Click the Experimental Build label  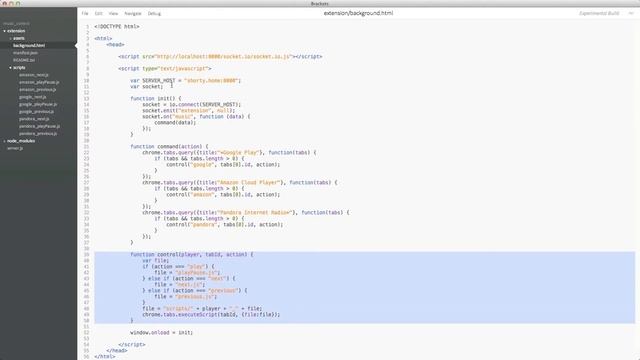[599, 13]
